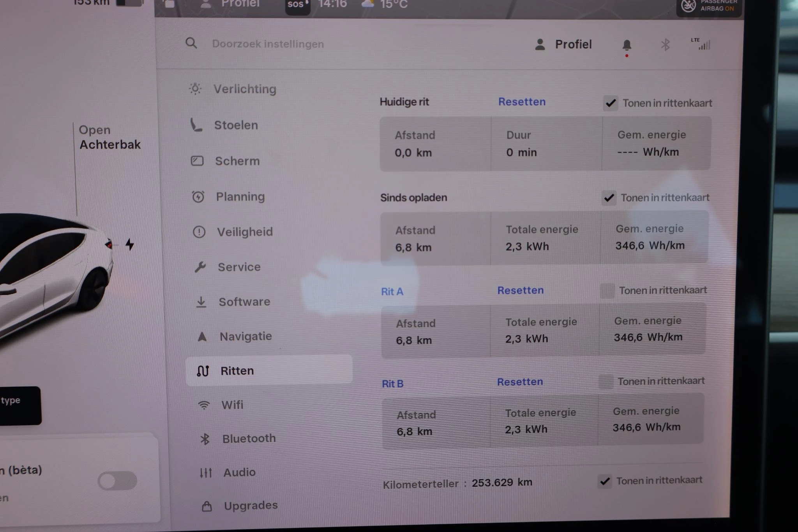Open the Verlichting settings icon
Viewport: 798px width, 532px height.
(195, 89)
